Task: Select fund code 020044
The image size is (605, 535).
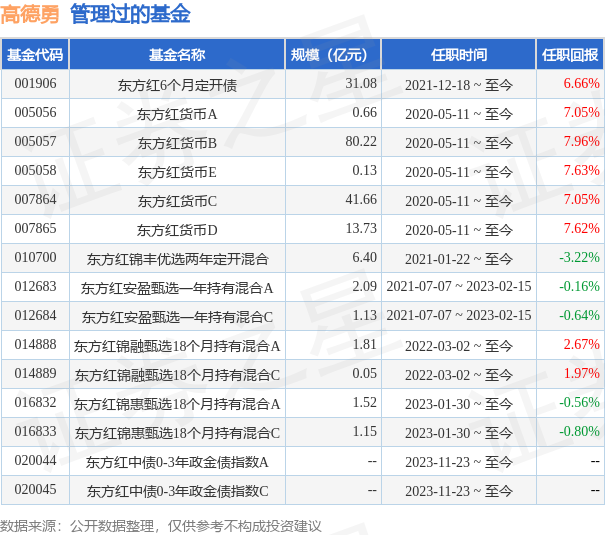Action: click(x=35, y=460)
